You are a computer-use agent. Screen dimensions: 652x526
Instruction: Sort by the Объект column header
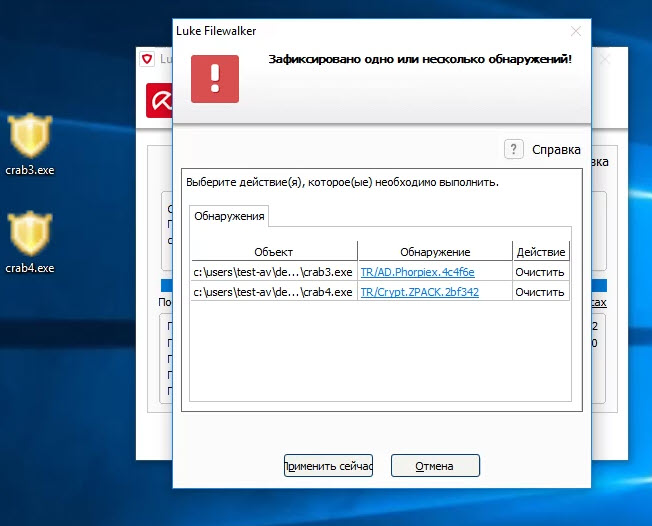click(274, 252)
